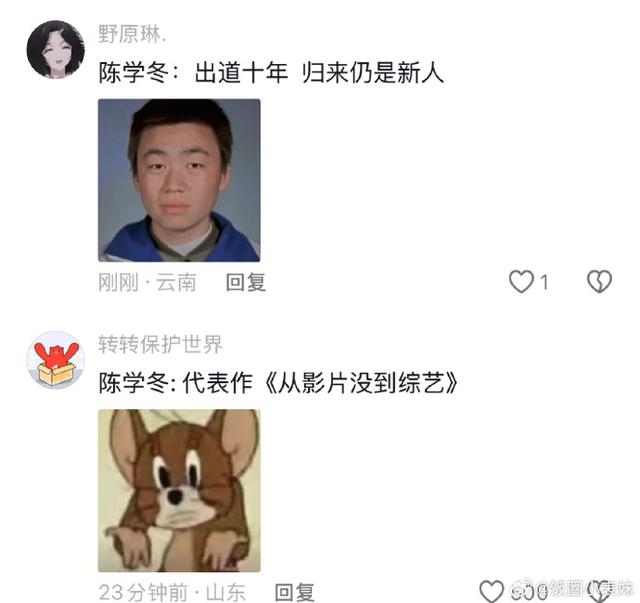
Task: Select the text 出道十年 归来仍是新人
Action: [319, 73]
